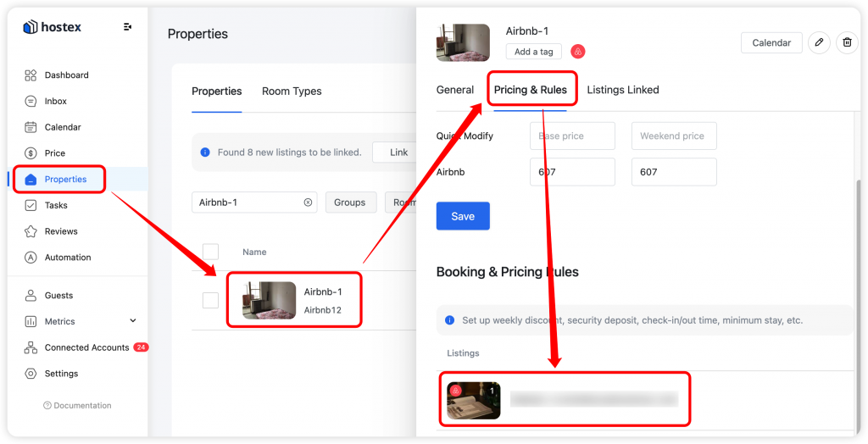The height and width of the screenshot is (444, 868).
Task: Click the Base price input field
Action: coord(572,136)
